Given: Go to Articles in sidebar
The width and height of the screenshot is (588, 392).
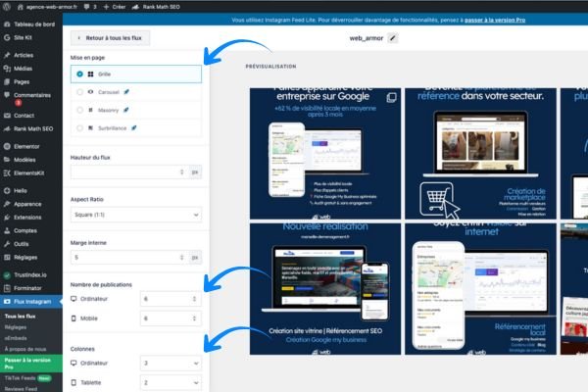Looking at the screenshot, I should pyautogui.click(x=30, y=55).
